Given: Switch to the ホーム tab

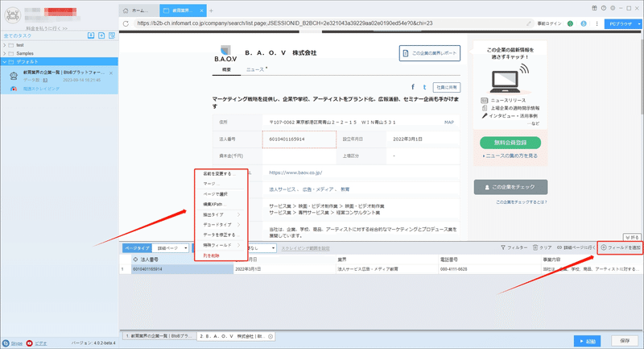Looking at the screenshot, I should 138,10.
